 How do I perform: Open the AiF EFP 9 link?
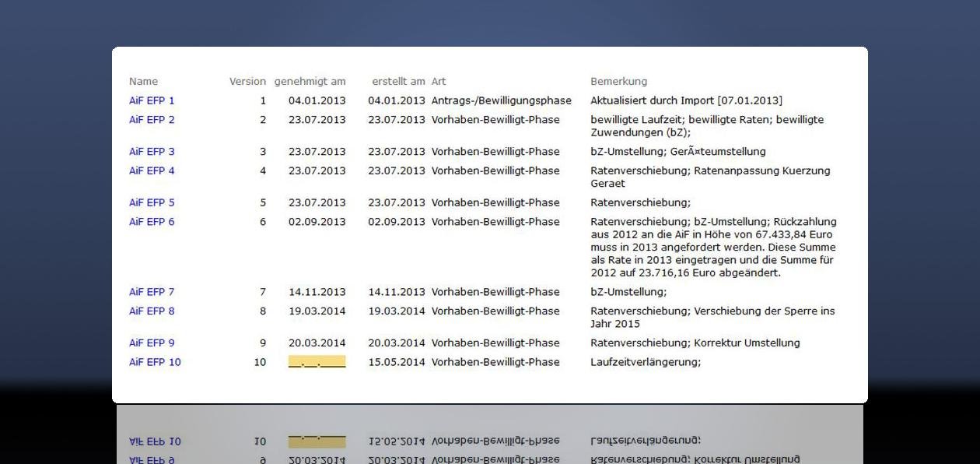pos(152,343)
